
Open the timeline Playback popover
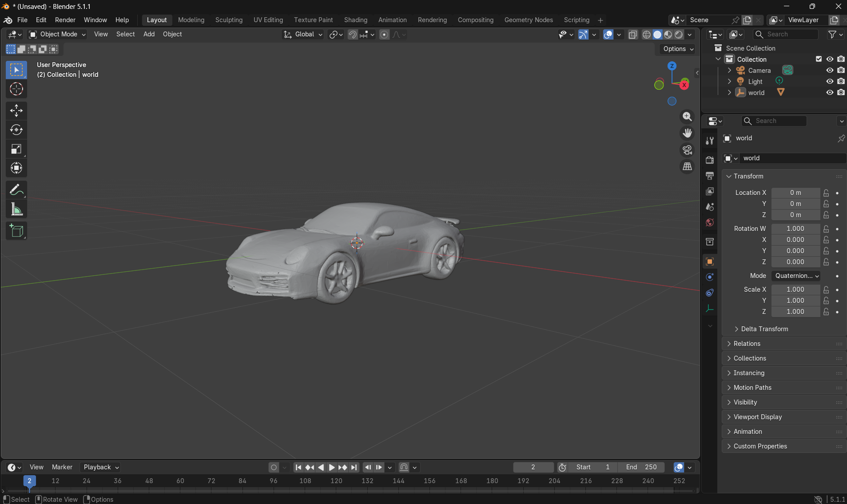click(100, 467)
